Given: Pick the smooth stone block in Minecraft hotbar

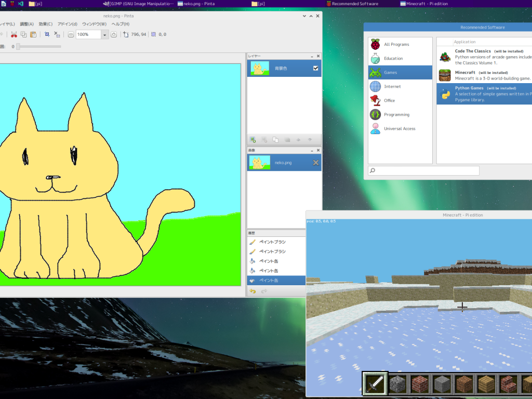Looking at the screenshot, I should (442, 384).
